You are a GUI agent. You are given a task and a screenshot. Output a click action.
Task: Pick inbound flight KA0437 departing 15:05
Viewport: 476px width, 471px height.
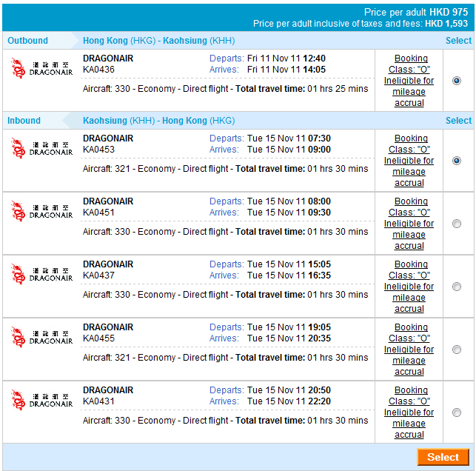tap(456, 287)
